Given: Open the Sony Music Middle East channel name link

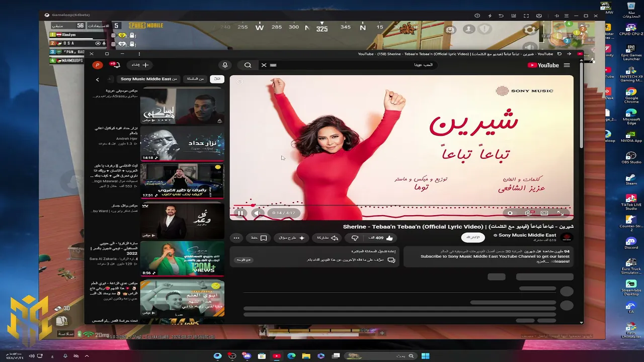Looking at the screenshot, I should pos(527,235).
